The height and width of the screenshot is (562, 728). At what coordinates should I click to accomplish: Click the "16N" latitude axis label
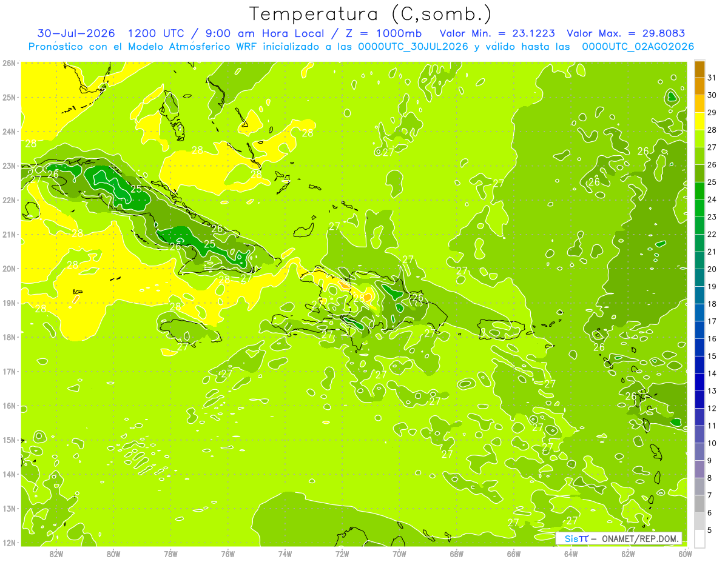(9, 406)
